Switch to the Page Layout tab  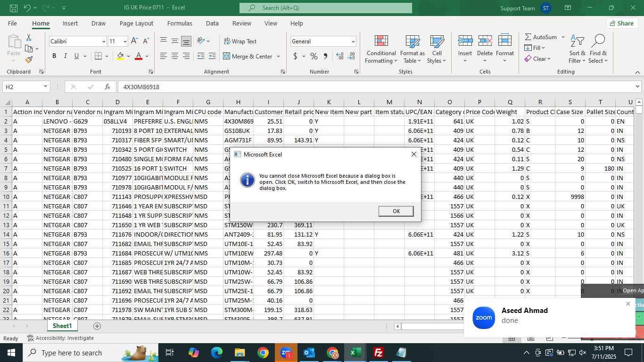(x=136, y=23)
